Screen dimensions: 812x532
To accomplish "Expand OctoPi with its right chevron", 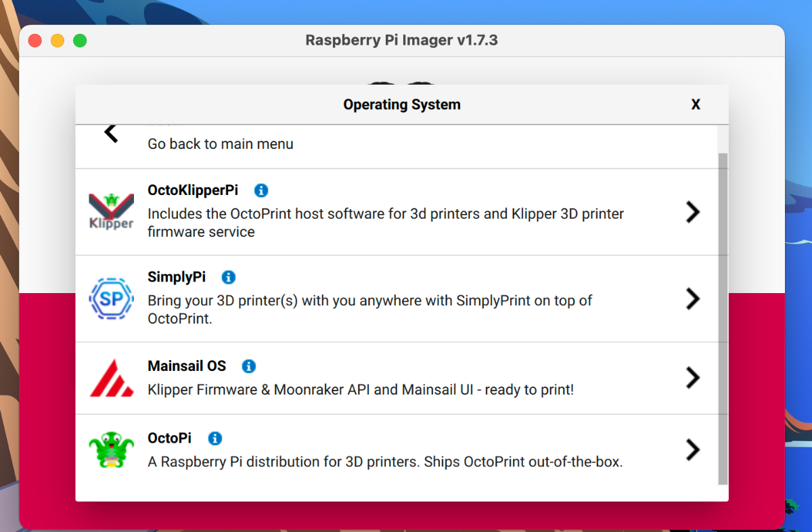I will point(692,449).
